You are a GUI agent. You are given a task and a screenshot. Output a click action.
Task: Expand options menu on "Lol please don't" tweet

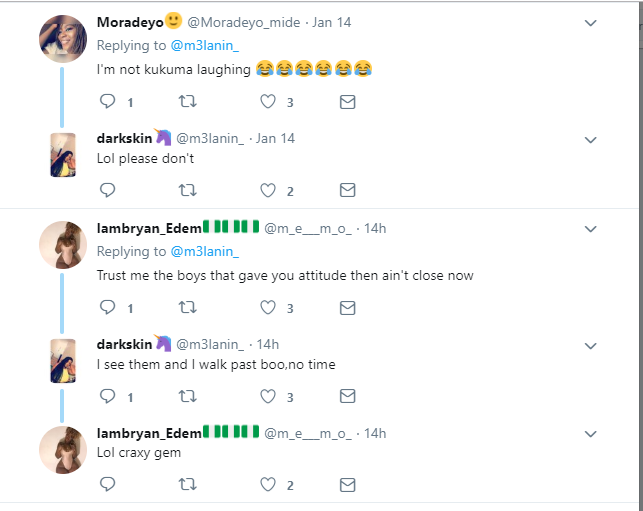pyautogui.click(x=590, y=139)
